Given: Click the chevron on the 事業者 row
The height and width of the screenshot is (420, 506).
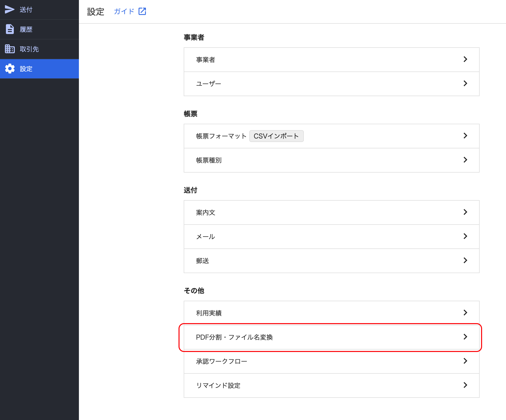Looking at the screenshot, I should 465,59.
